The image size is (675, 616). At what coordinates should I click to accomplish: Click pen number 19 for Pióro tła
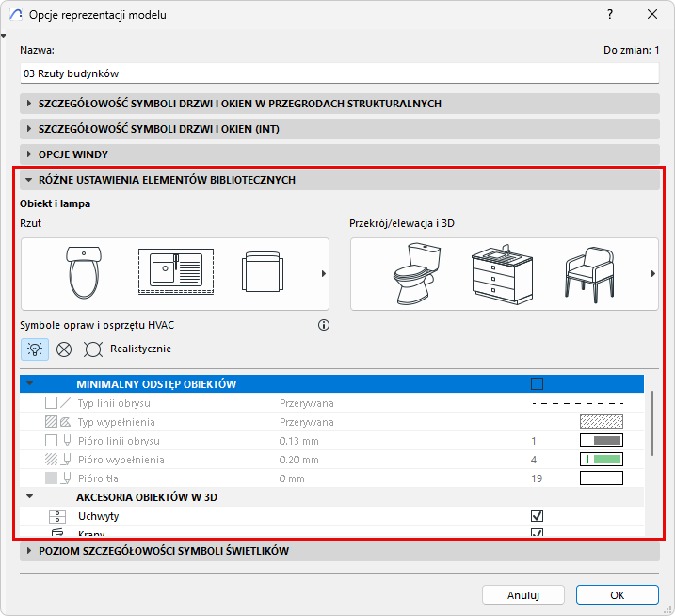click(x=537, y=478)
